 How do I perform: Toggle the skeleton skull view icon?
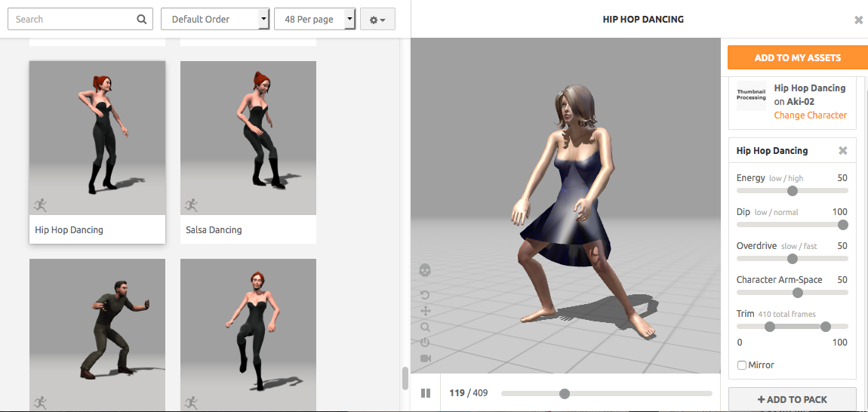point(425,270)
